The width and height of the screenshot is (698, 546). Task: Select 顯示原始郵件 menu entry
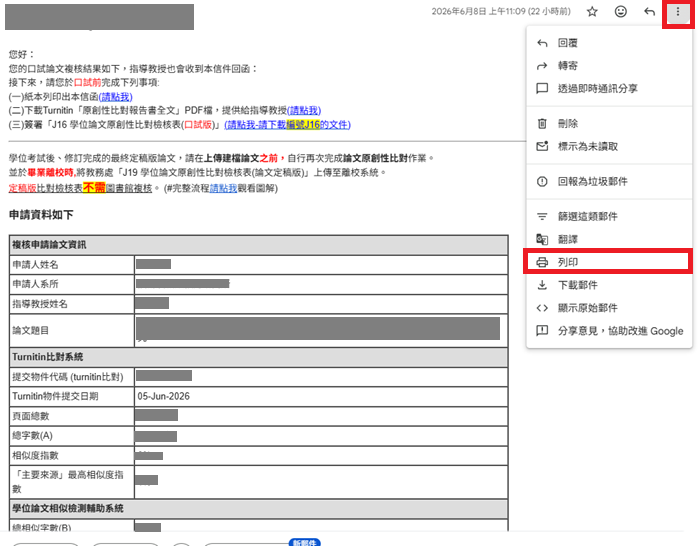click(x=609, y=308)
